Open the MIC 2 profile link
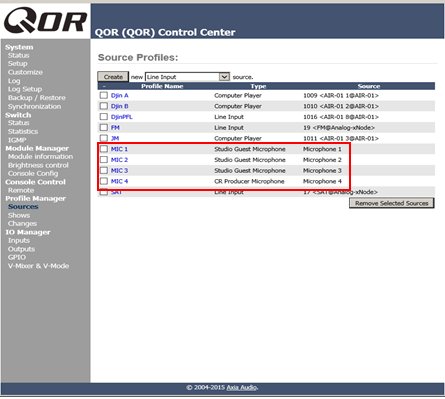 point(119,160)
